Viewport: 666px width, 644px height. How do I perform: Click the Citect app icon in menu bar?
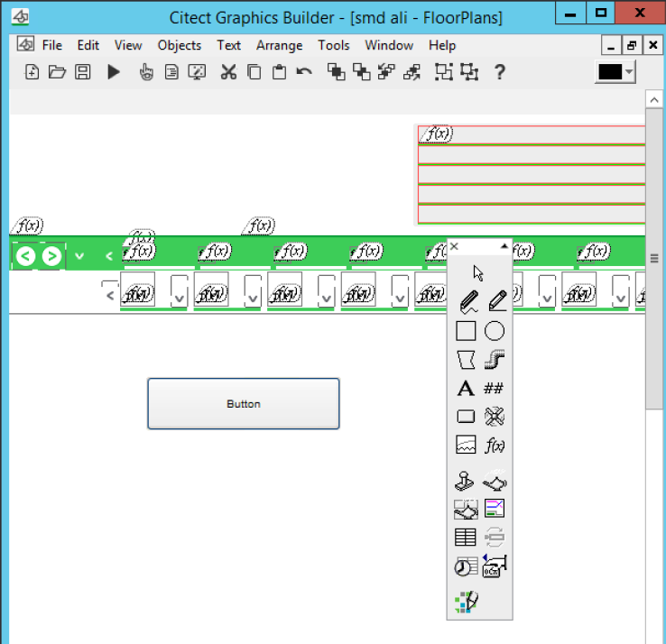coord(25,44)
